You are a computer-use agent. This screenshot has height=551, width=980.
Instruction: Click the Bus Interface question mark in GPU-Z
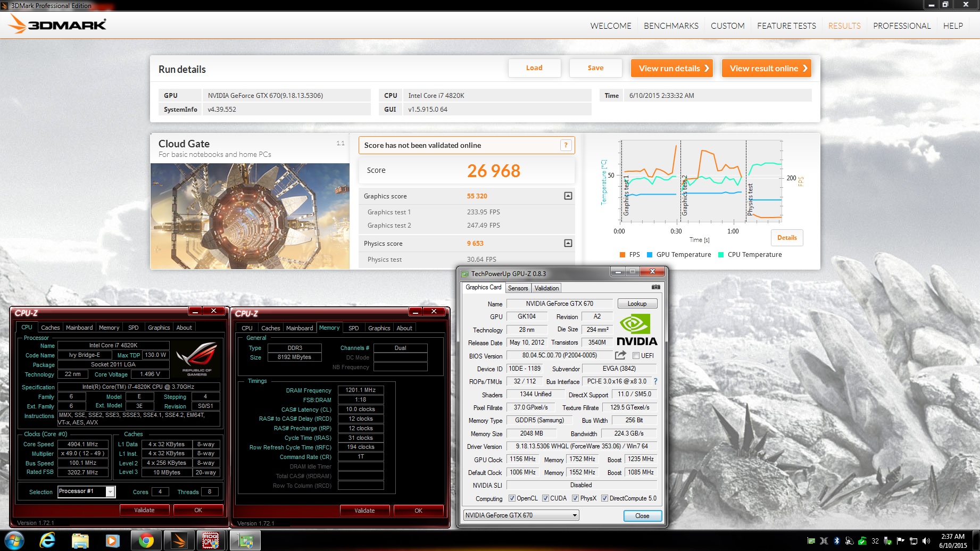[x=655, y=381]
